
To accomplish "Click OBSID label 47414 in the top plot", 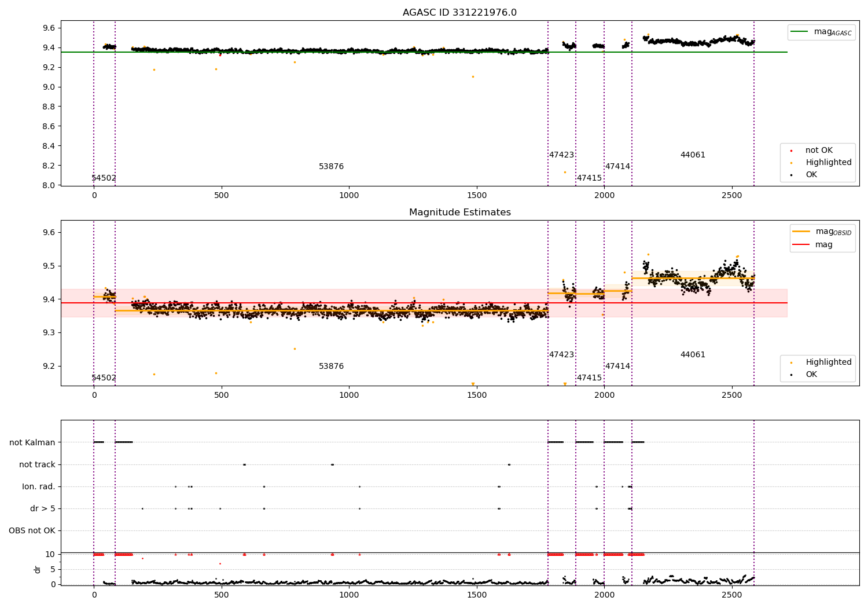I will pyautogui.click(x=618, y=167).
